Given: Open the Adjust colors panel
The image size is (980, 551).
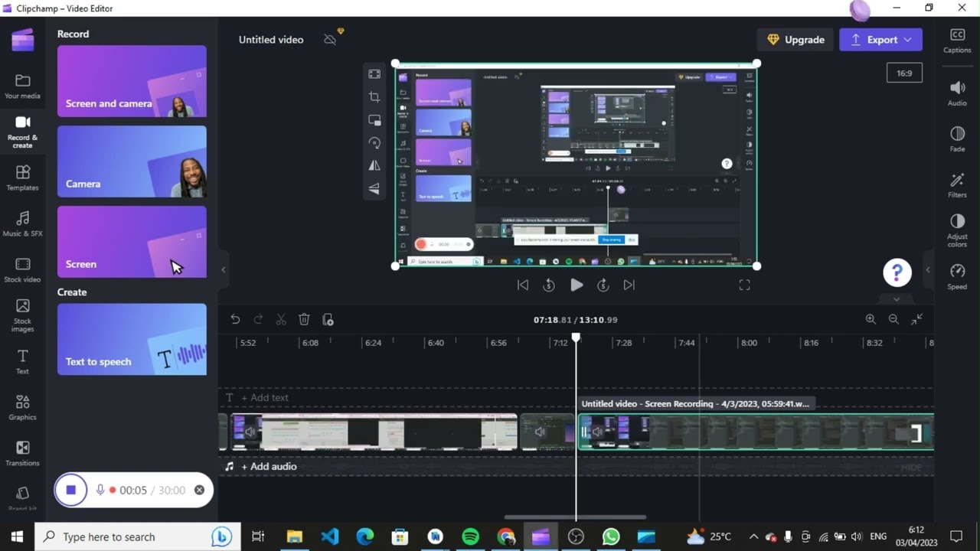Looking at the screenshot, I should click(957, 231).
